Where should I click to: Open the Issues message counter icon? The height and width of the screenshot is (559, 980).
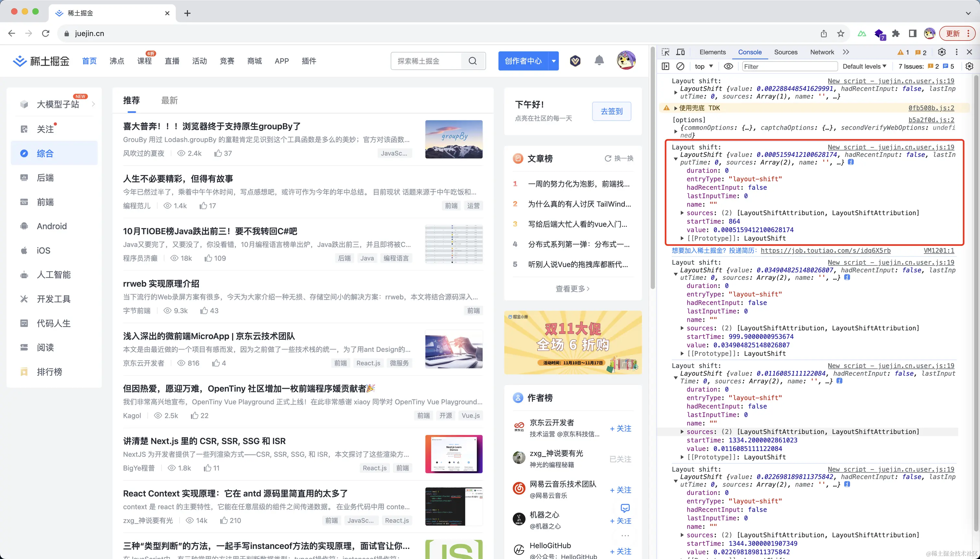(919, 52)
